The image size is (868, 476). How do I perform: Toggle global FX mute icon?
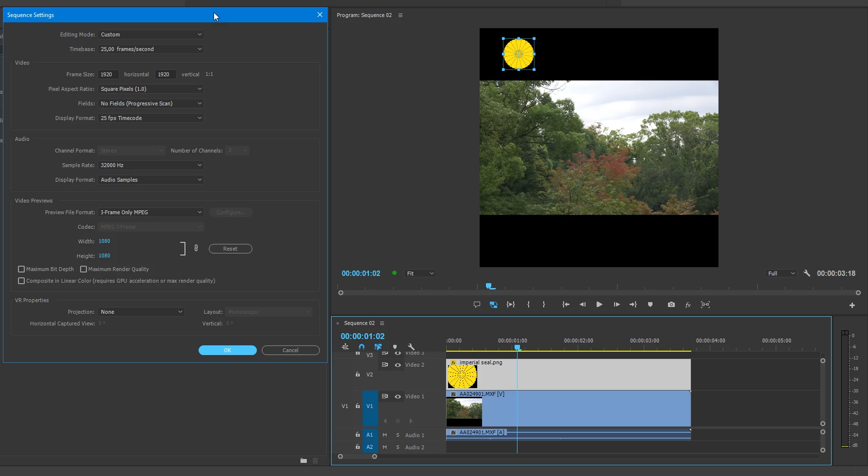point(688,305)
